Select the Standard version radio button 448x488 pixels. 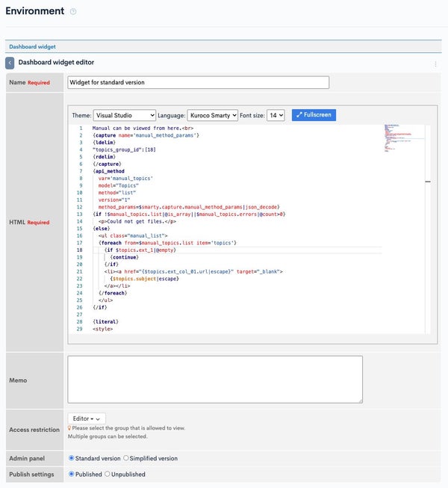[x=71, y=458]
